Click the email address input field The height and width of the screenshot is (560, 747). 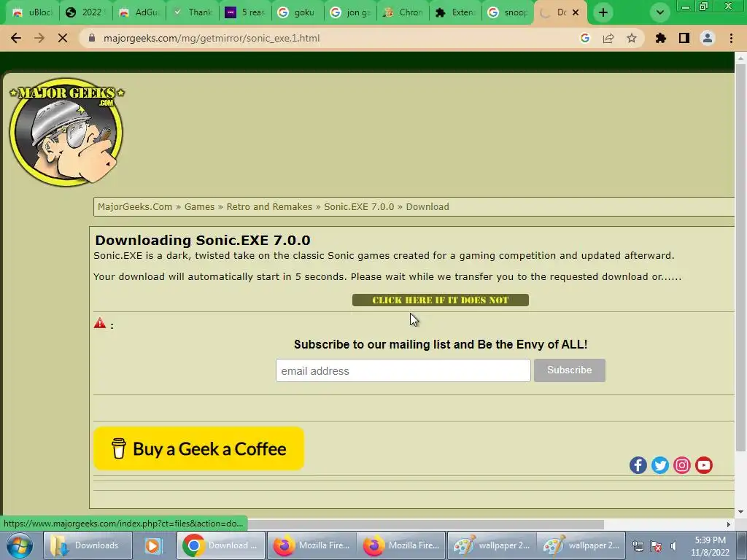coord(403,370)
